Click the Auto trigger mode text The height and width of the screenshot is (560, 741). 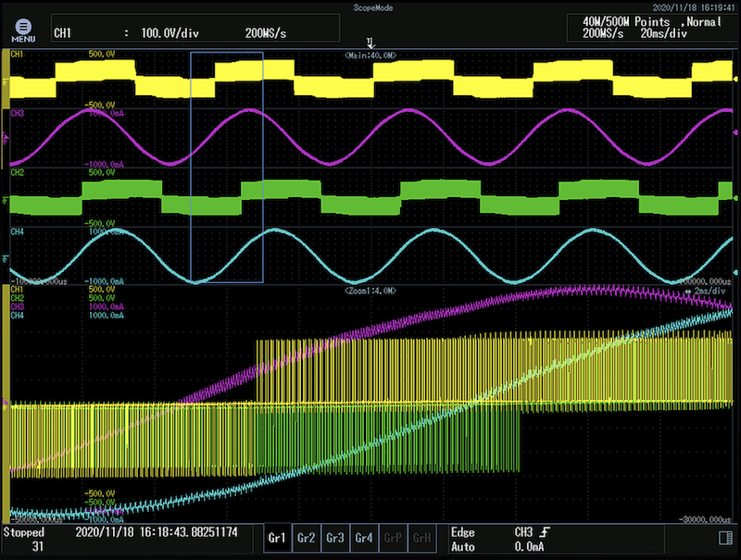[462, 547]
